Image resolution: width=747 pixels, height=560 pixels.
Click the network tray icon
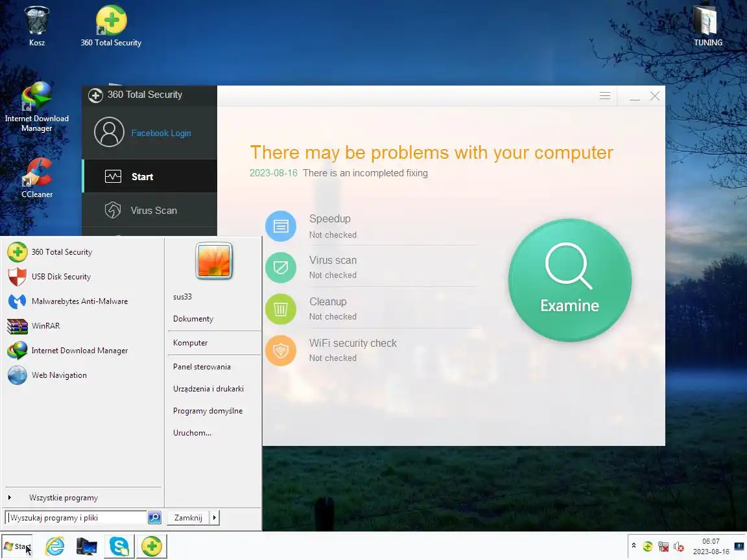click(663, 546)
